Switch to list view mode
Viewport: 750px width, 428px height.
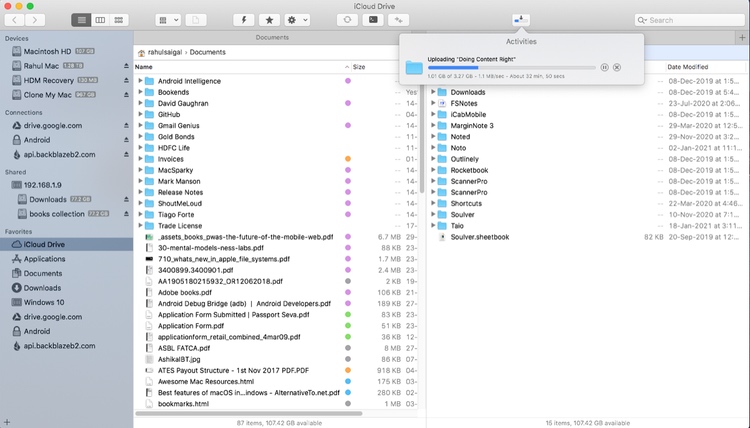click(x=81, y=19)
